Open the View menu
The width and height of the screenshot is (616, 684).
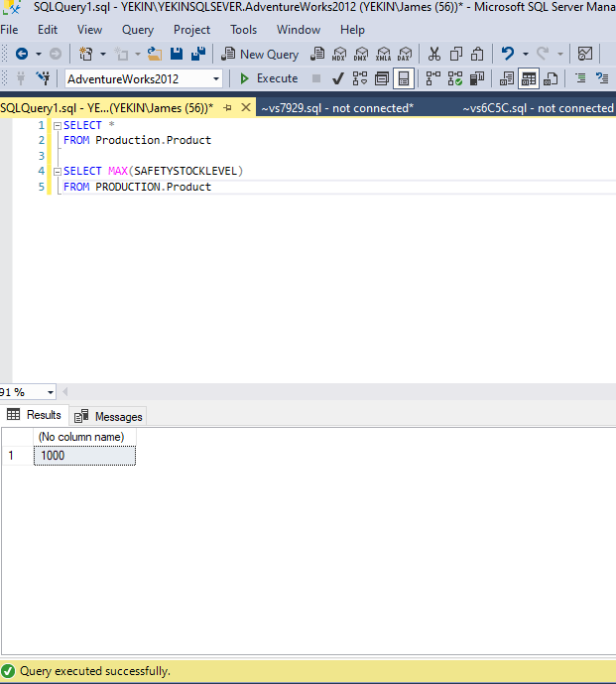coord(89,30)
